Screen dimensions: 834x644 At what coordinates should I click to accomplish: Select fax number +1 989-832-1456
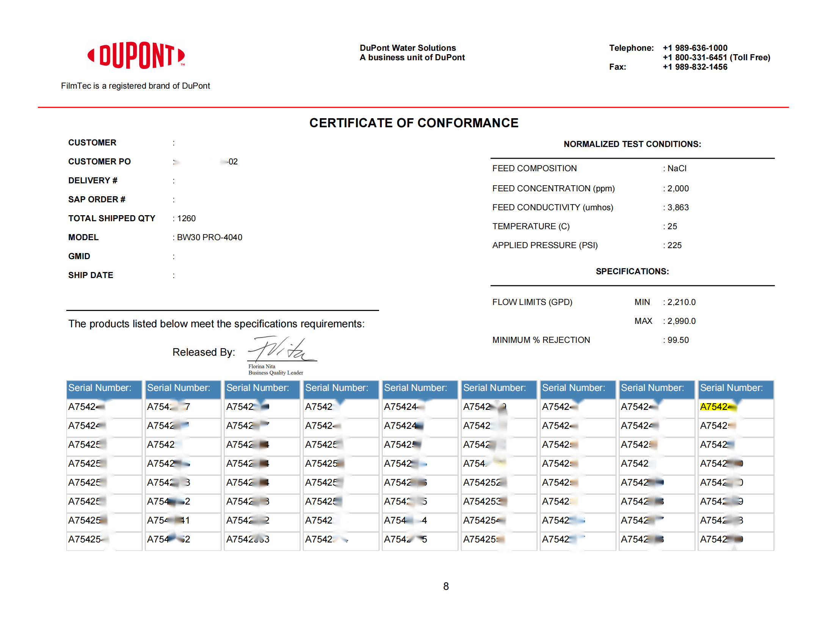coord(694,67)
